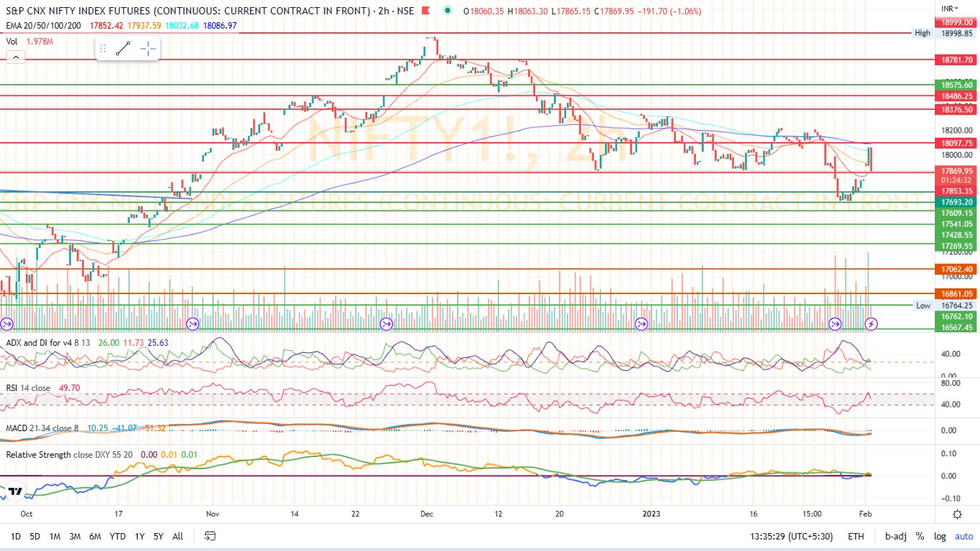Click the 17062.40 orange price label
Viewport: 980px width, 551px height.
click(958, 269)
